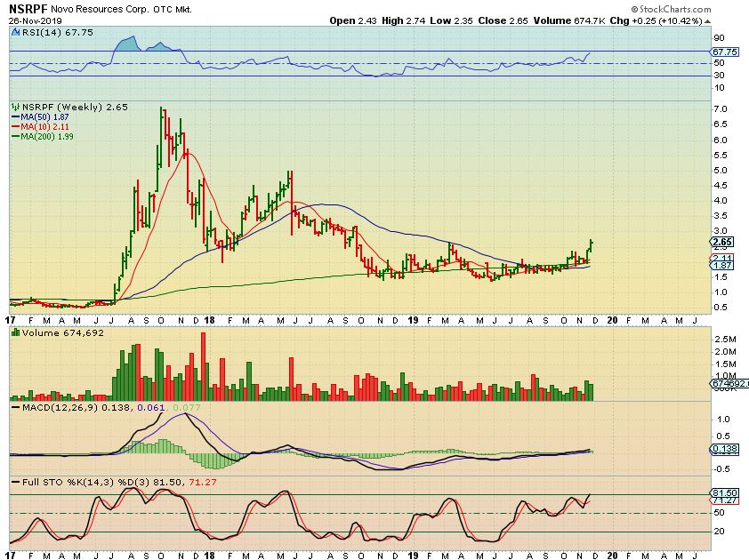Click the up-triangle icon after Chg +0.25 (+10.42%)
The height and width of the screenshot is (560, 749).
point(707,21)
